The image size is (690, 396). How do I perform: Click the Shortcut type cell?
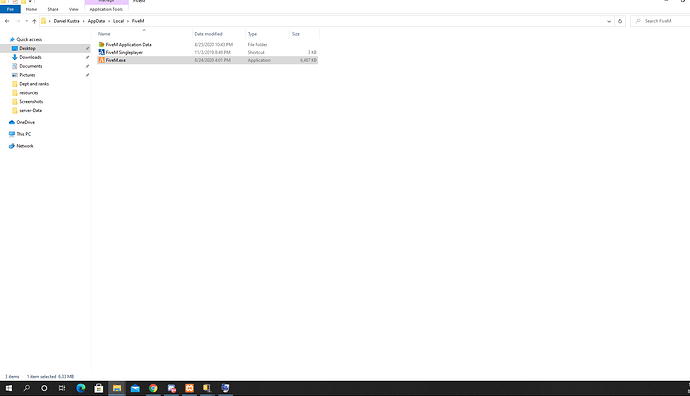(256, 52)
